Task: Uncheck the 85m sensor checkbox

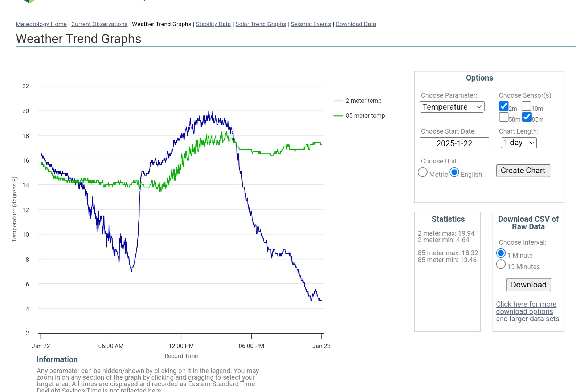Action: (x=527, y=117)
